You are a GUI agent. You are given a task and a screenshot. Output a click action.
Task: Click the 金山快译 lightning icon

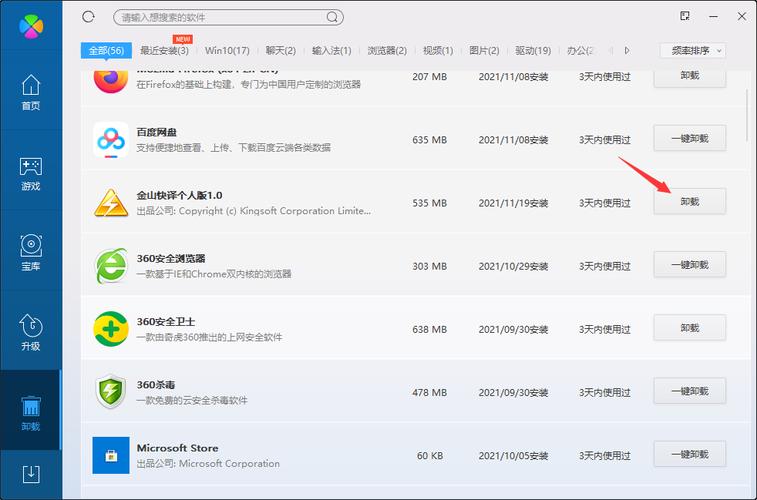(111, 203)
